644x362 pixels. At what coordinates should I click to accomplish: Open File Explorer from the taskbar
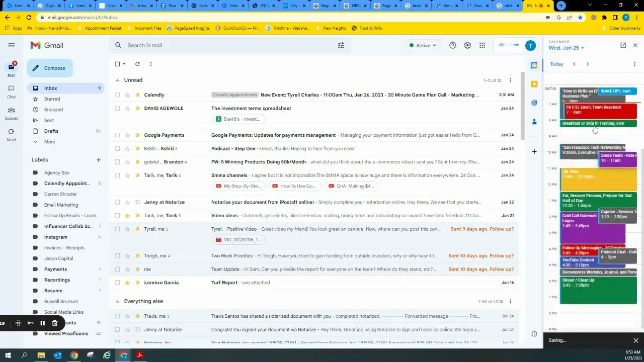(41, 355)
